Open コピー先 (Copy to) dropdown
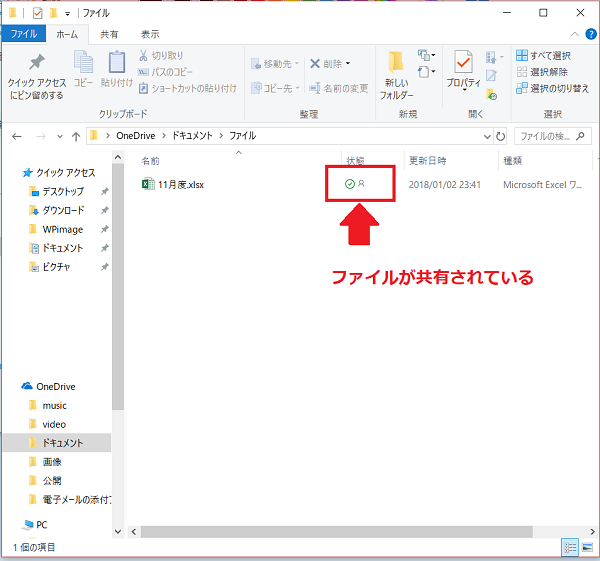 click(275, 88)
